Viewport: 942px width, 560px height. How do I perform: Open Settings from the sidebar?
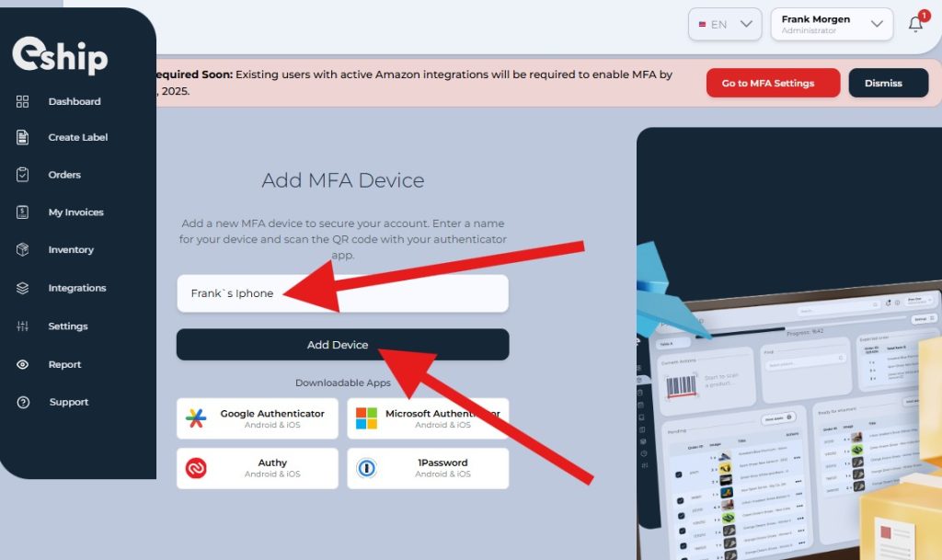coord(68,326)
